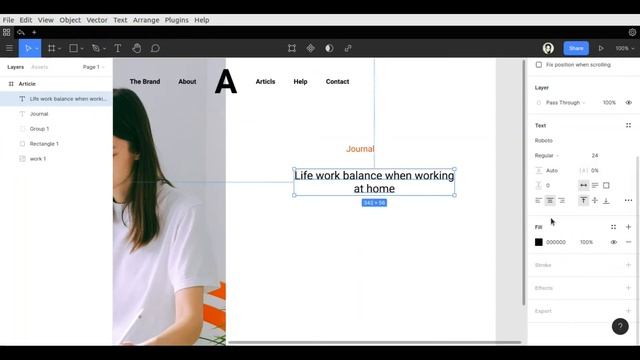Set vertical align middle
This screenshot has width=640, height=360.
tap(595, 200)
